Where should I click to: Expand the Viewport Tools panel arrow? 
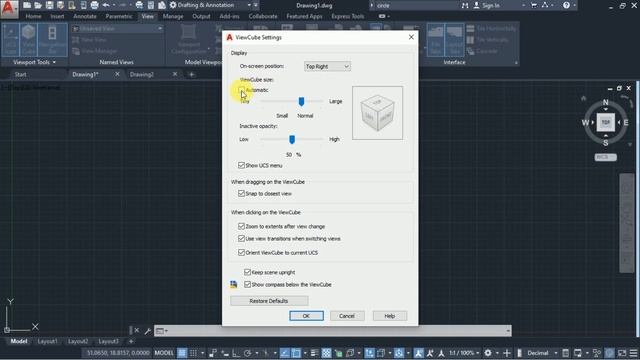coord(54,62)
